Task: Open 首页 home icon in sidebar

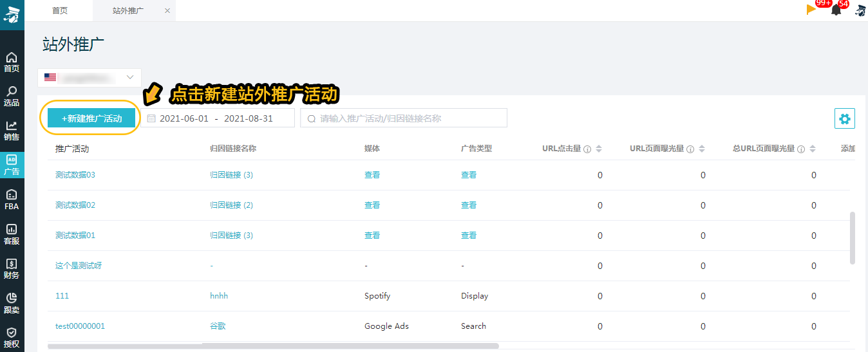Action: [12, 62]
